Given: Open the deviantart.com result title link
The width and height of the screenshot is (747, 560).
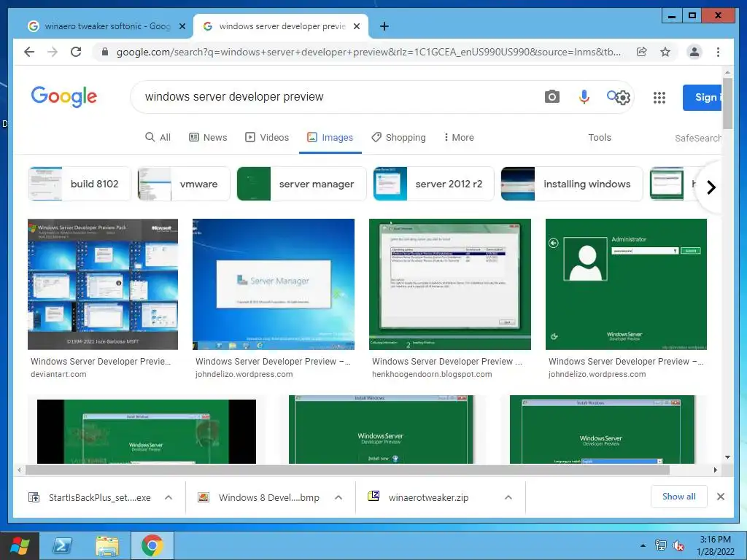Looking at the screenshot, I should pos(101,362).
